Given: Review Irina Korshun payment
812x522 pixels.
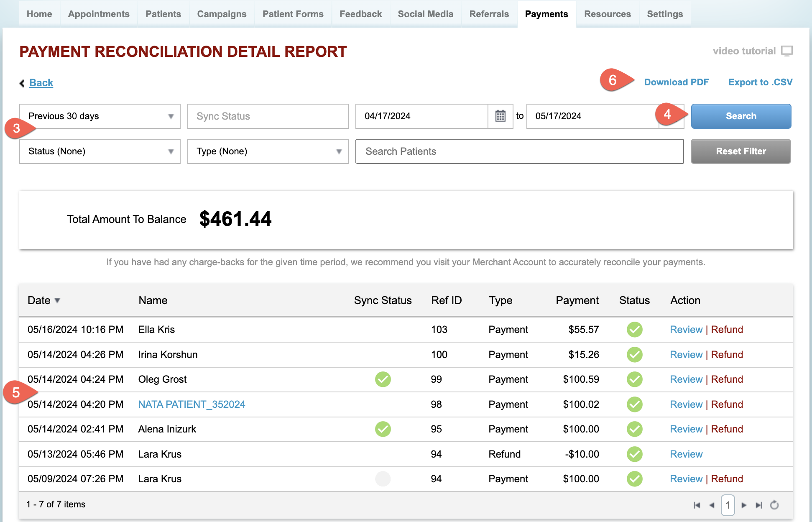Looking at the screenshot, I should coord(686,355).
